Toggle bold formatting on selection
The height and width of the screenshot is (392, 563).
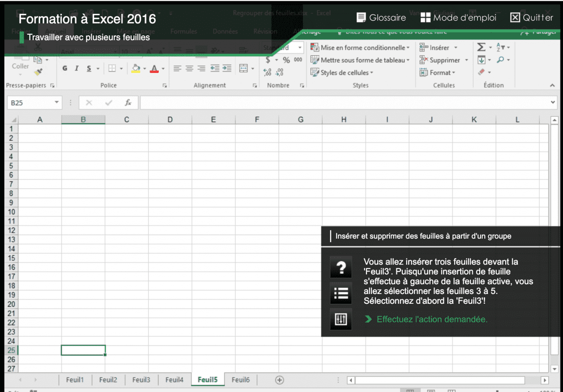coord(64,69)
